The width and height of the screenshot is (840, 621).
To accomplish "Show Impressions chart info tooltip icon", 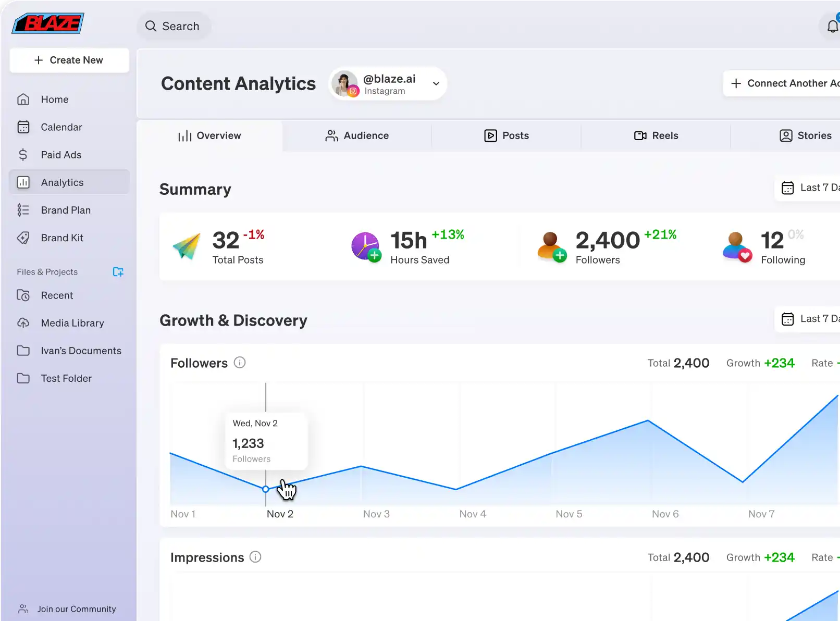I will 255,557.
